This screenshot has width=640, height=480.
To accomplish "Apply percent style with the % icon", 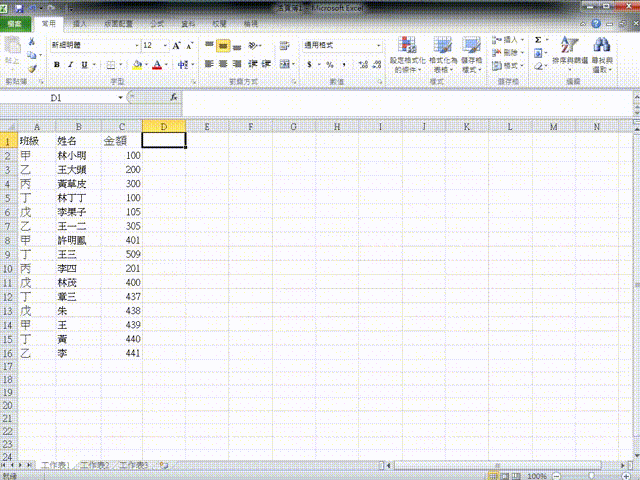I will click(x=330, y=64).
